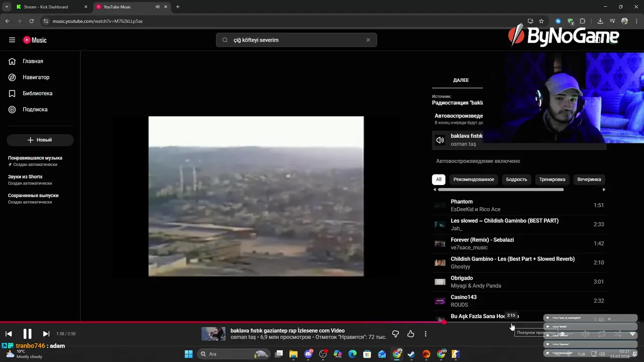Click the right arrow of chips scrollbar
644x362 pixels.
[x=604, y=190]
